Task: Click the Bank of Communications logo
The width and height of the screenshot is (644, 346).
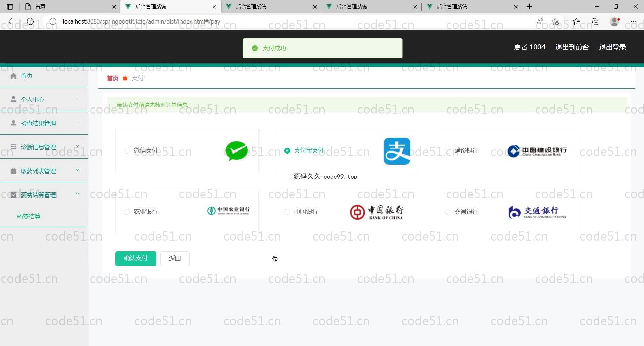Action: [537, 212]
